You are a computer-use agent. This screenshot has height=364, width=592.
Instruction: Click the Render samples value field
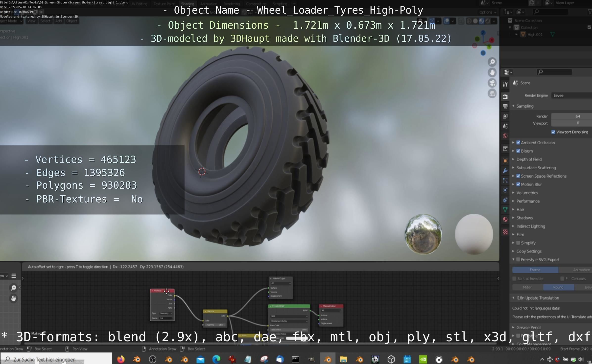click(x=571, y=116)
